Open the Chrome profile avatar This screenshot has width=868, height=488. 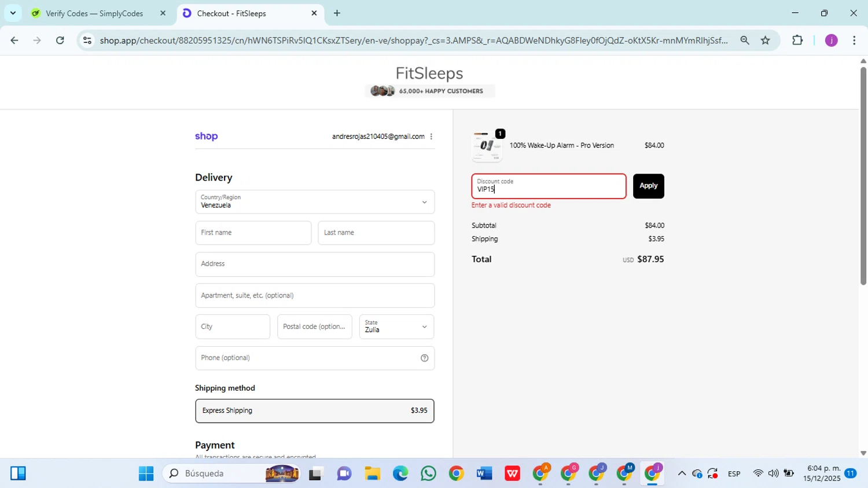pos(832,40)
